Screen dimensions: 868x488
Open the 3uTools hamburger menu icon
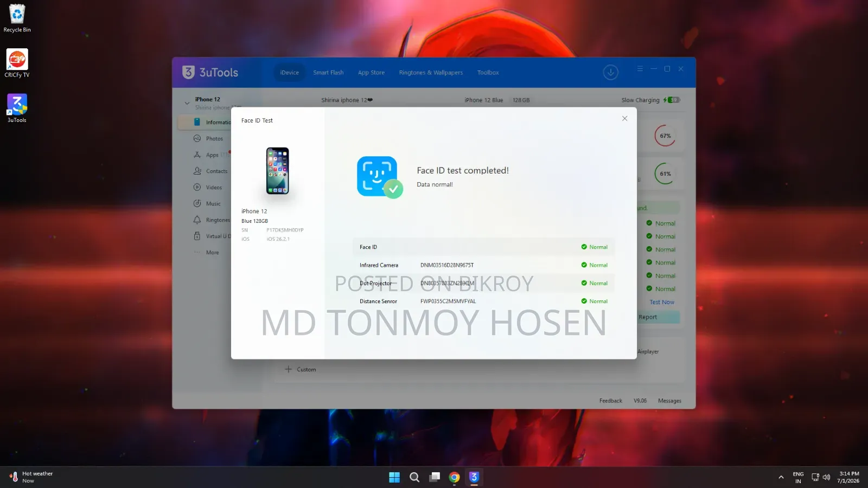click(x=640, y=69)
